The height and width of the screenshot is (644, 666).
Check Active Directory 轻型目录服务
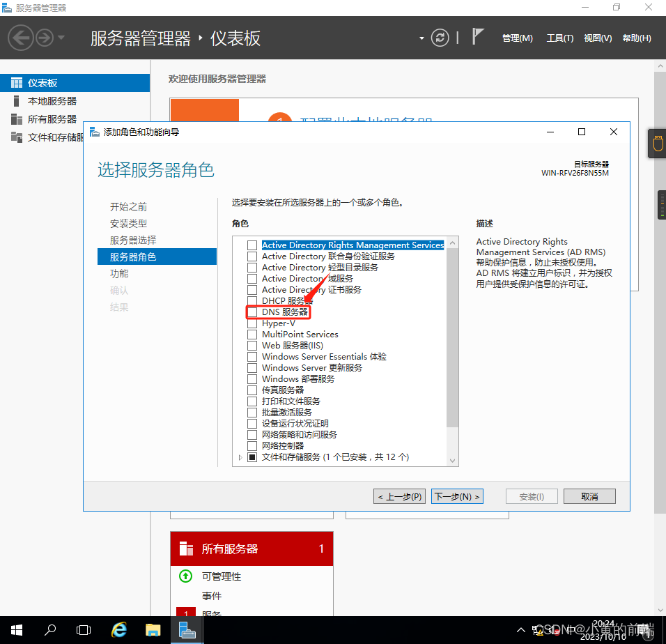tap(252, 268)
